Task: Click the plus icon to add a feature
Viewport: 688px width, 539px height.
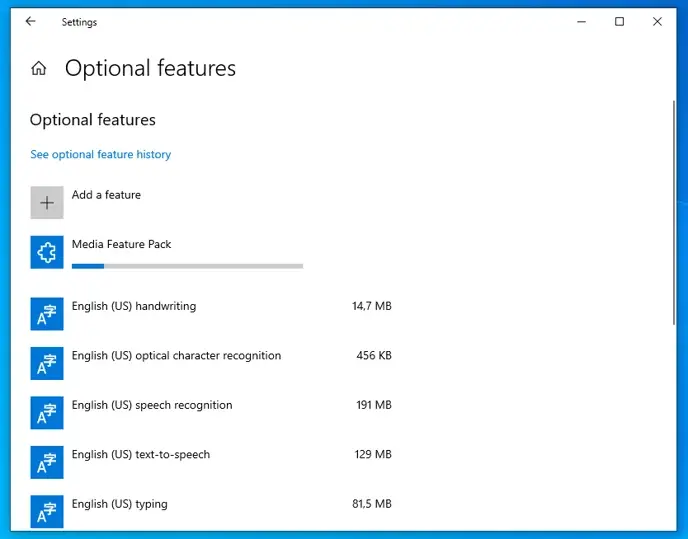Action: [47, 202]
